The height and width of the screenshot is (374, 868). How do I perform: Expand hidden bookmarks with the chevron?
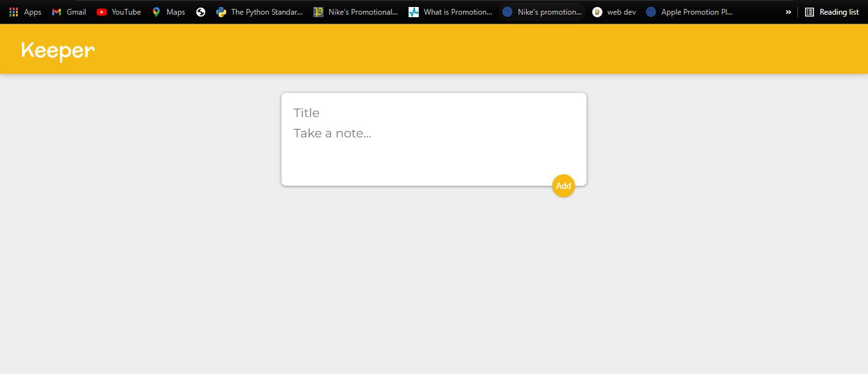(x=788, y=11)
